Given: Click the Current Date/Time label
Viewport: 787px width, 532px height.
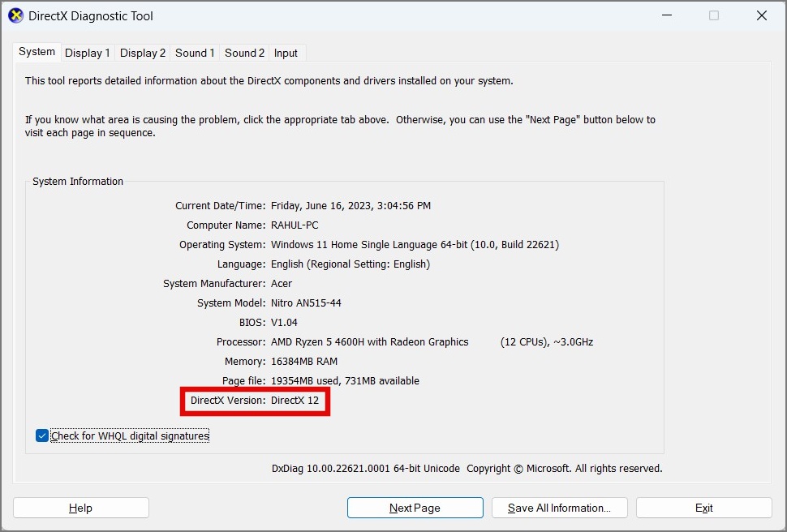Looking at the screenshot, I should click(221, 206).
